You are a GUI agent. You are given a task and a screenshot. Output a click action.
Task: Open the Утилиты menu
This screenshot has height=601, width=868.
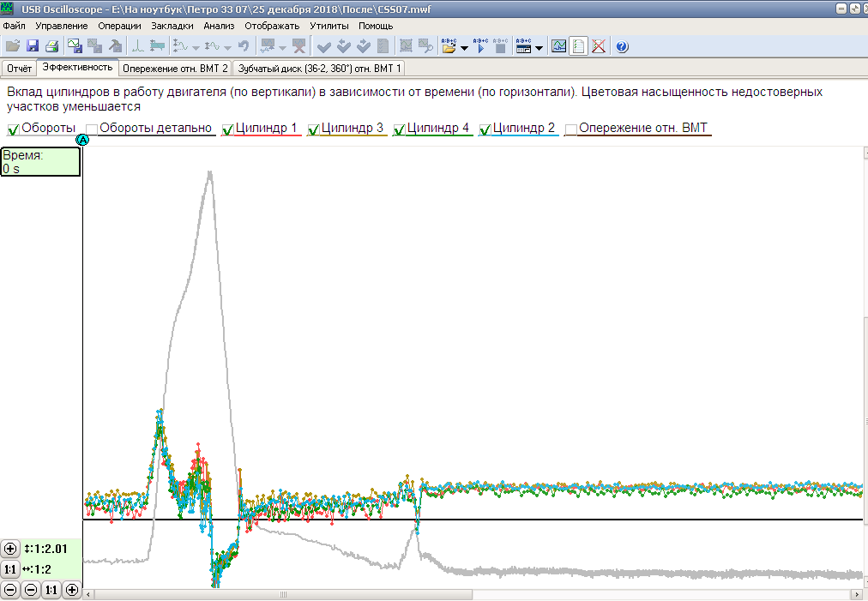click(x=329, y=26)
